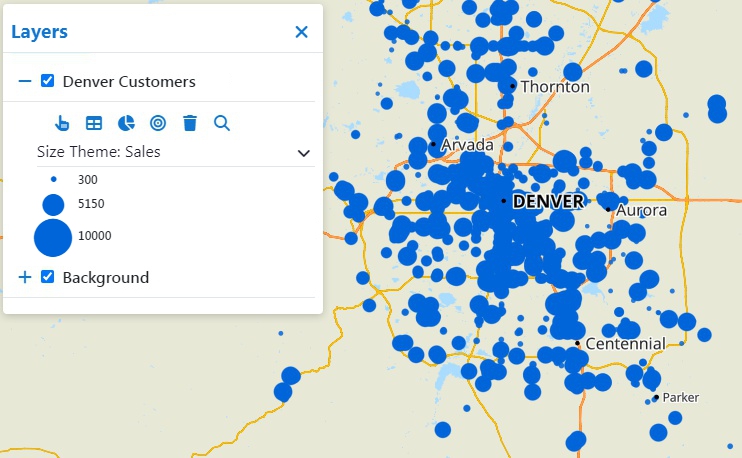Click the magnifier search icon in Layers
Viewport: 742px width, 458px height.
pyautogui.click(x=222, y=123)
